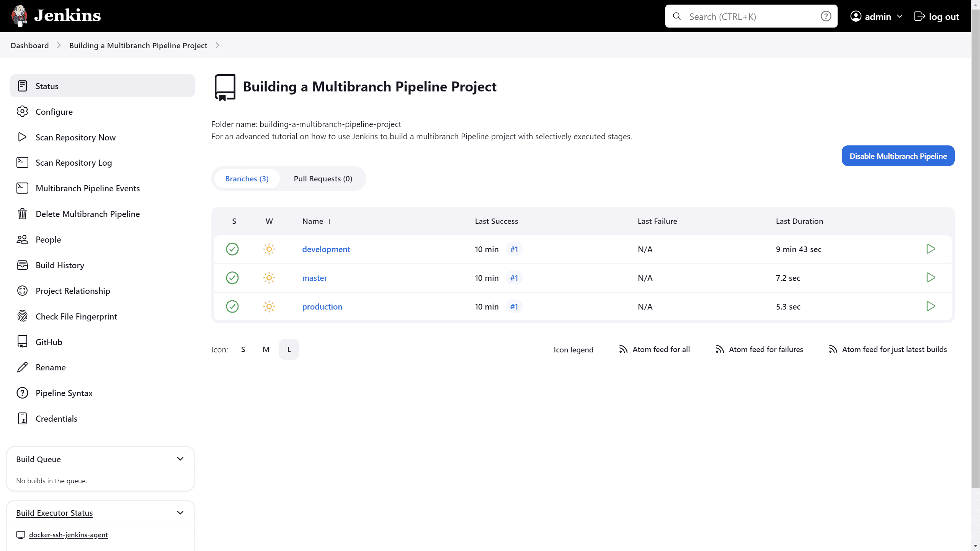Open Check File Fingerprint icon
Viewport: 980px width, 551px height.
click(22, 316)
